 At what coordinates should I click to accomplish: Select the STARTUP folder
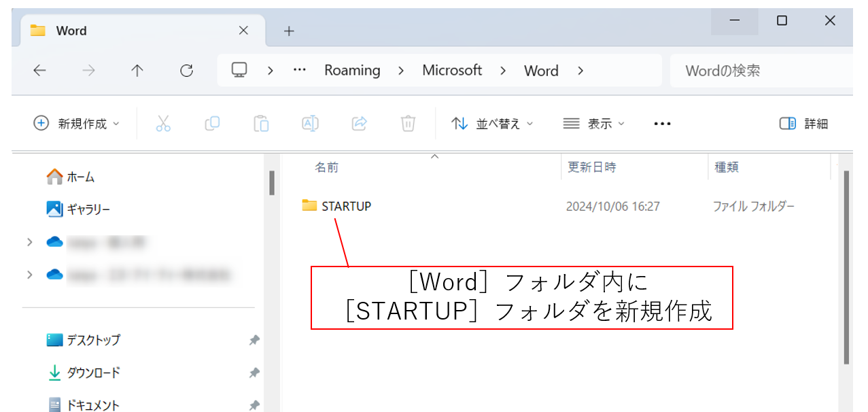click(346, 206)
